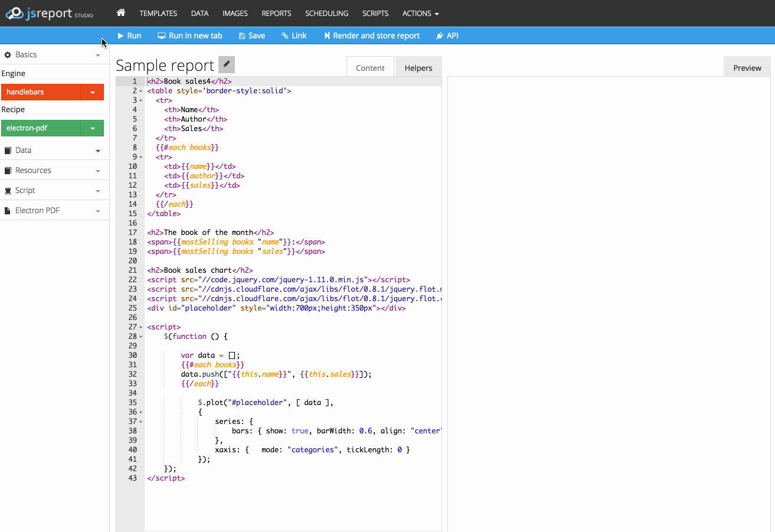Viewport: 775px width, 532px height.
Task: Click Render and store report
Action: click(372, 35)
